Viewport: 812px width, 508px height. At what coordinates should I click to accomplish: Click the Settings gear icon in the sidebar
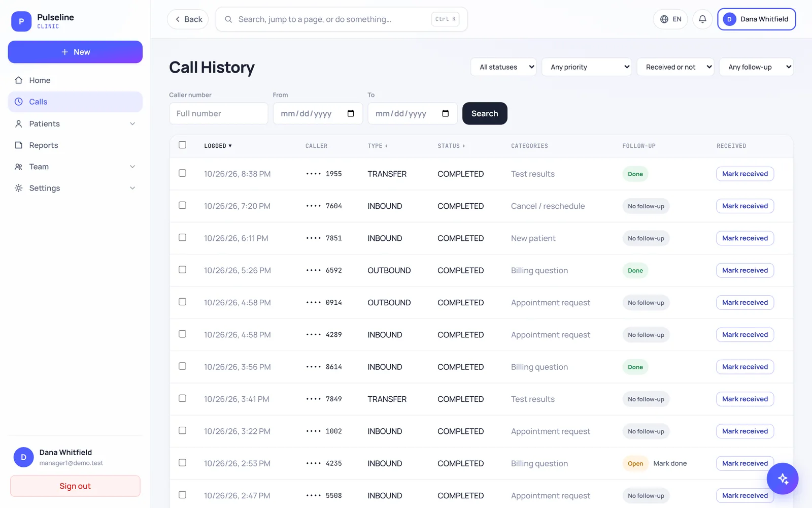coord(19,188)
